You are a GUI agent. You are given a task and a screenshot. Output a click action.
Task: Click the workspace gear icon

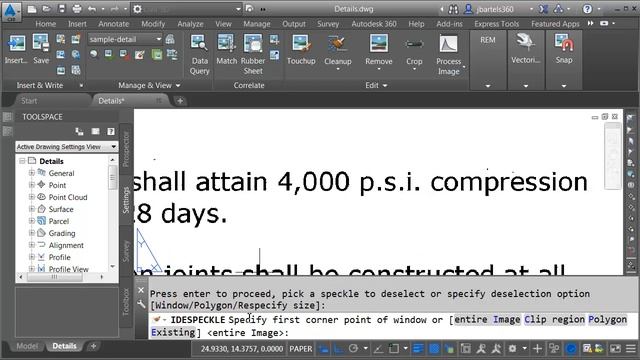tap(138, 9)
